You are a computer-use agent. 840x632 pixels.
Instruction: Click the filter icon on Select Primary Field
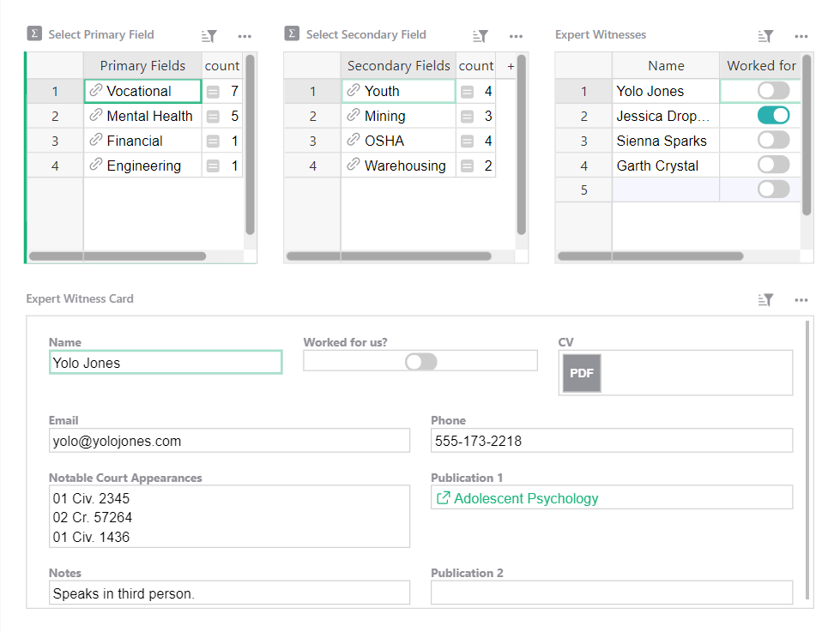point(208,35)
